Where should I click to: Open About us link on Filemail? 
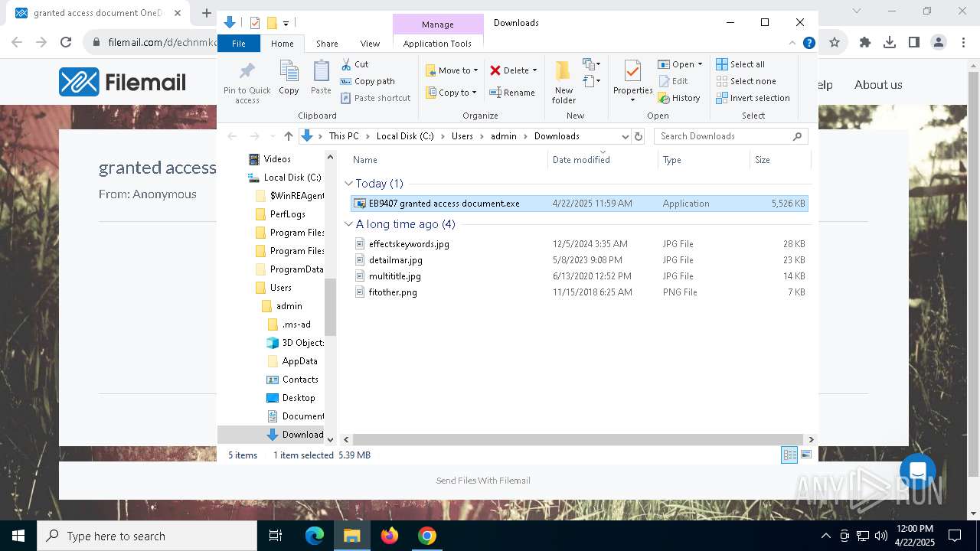(878, 85)
